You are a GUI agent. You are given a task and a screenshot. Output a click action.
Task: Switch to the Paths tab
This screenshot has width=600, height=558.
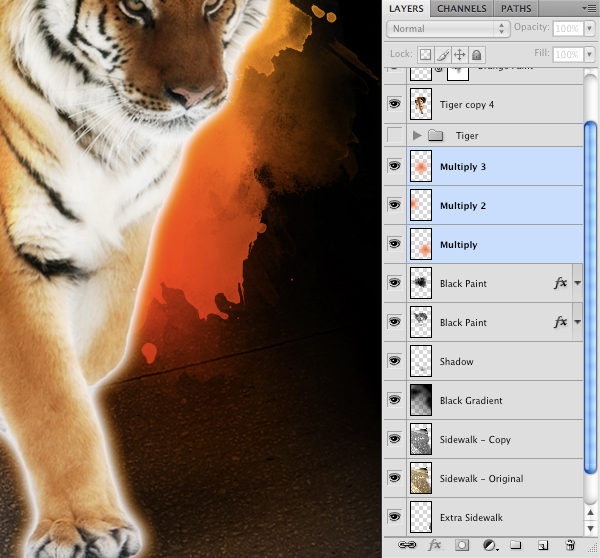[x=516, y=9]
